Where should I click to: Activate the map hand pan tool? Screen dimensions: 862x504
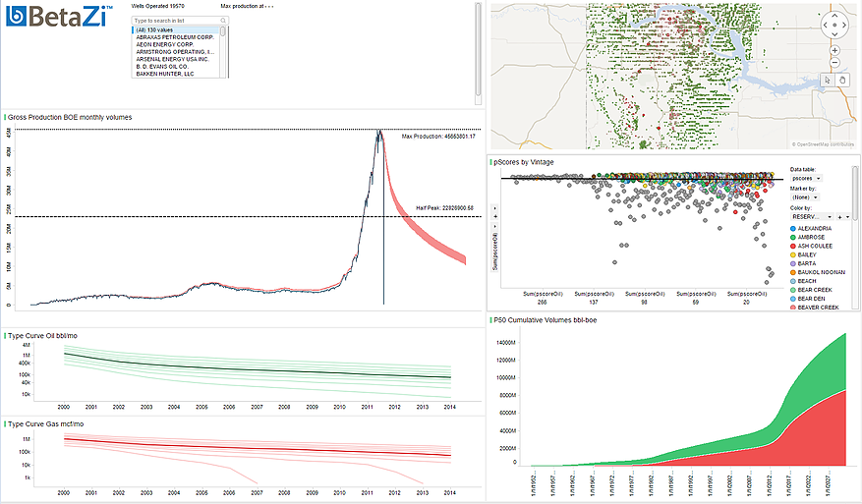[x=841, y=80]
